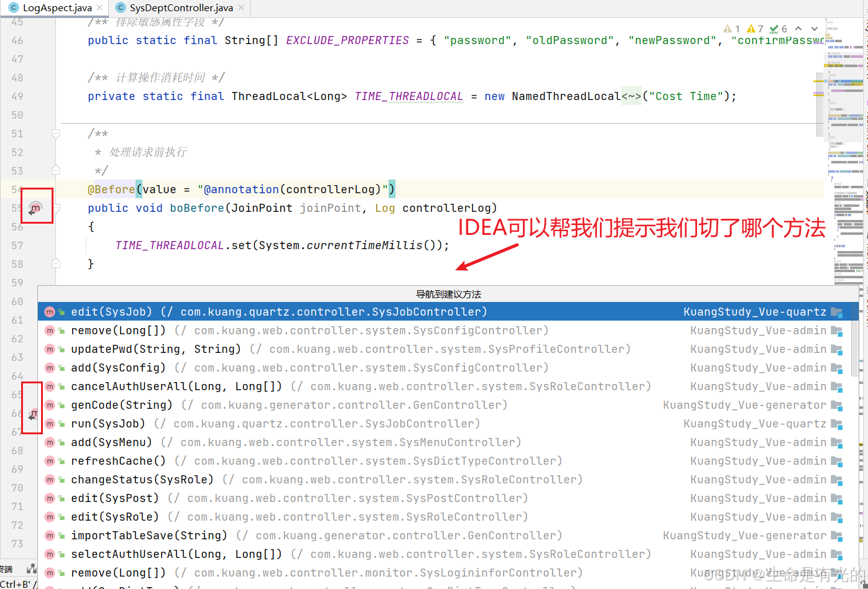Viewport: 868px width, 589px height.
Task: Click the @Before annotation
Action: point(111,189)
